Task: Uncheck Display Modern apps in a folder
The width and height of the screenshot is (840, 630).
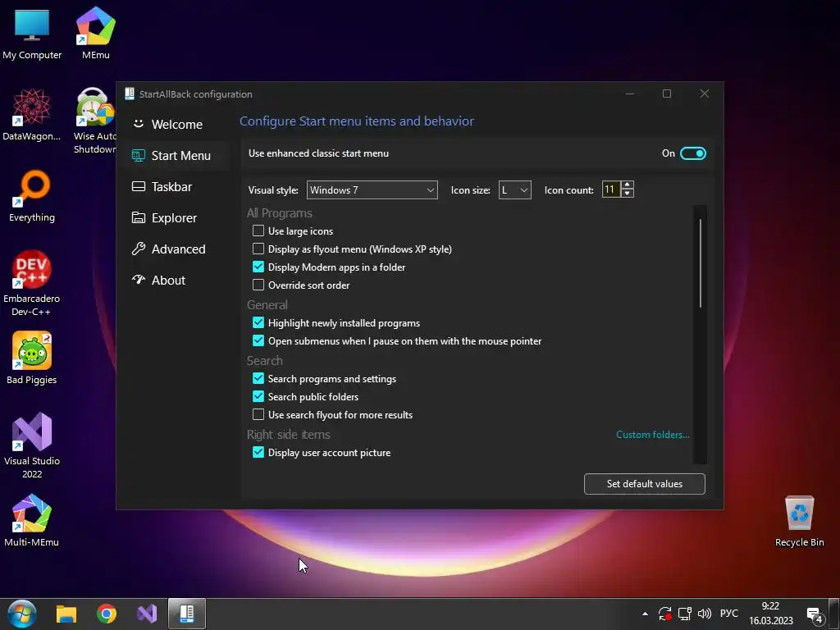Action: [258, 267]
